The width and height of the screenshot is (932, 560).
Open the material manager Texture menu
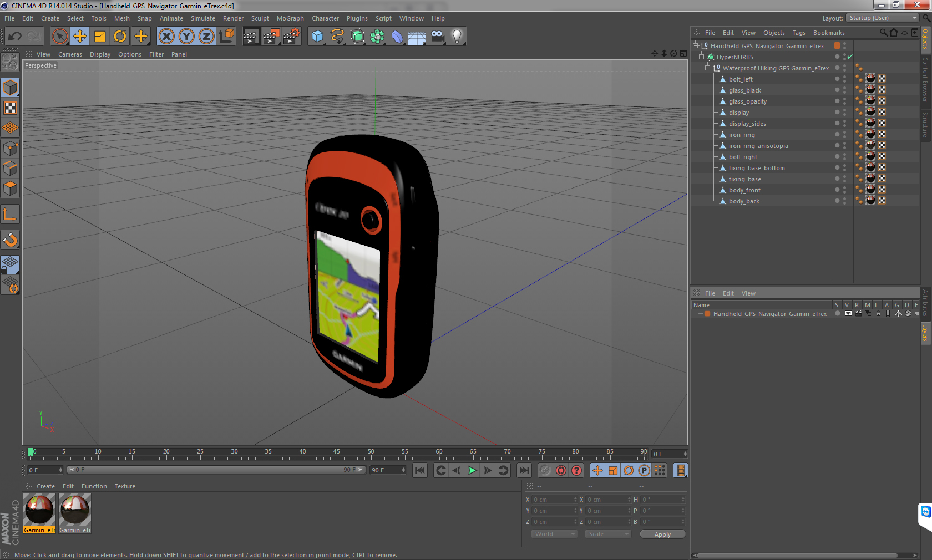(125, 486)
